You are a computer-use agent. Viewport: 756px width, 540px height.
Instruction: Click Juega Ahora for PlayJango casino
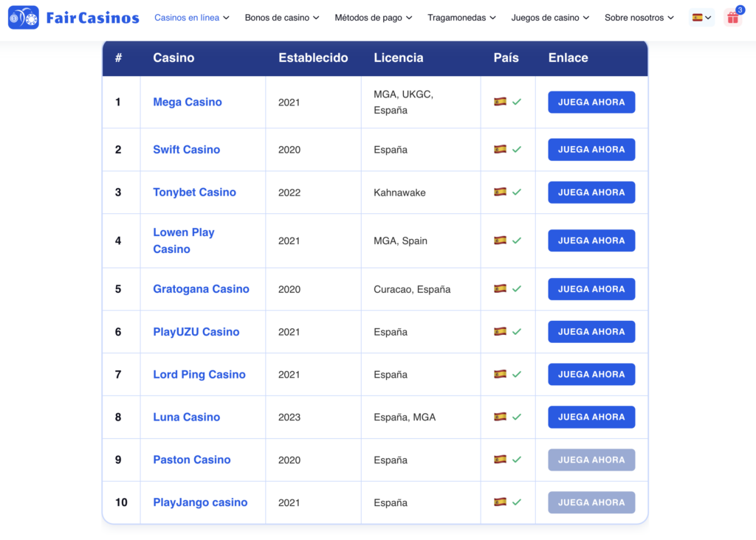point(591,502)
